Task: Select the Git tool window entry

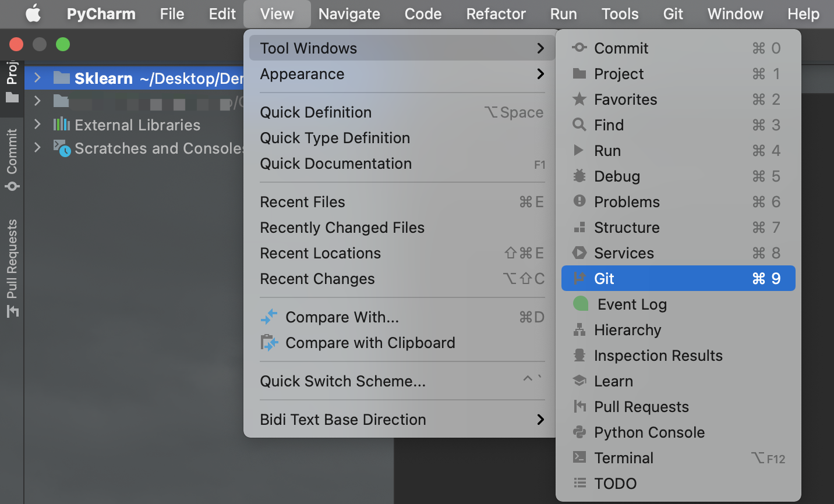Action: click(x=603, y=278)
